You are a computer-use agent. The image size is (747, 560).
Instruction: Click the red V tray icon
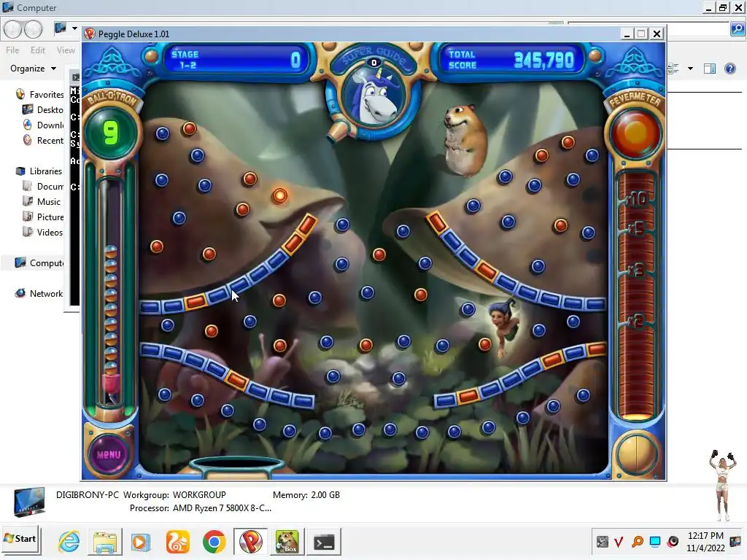(619, 542)
